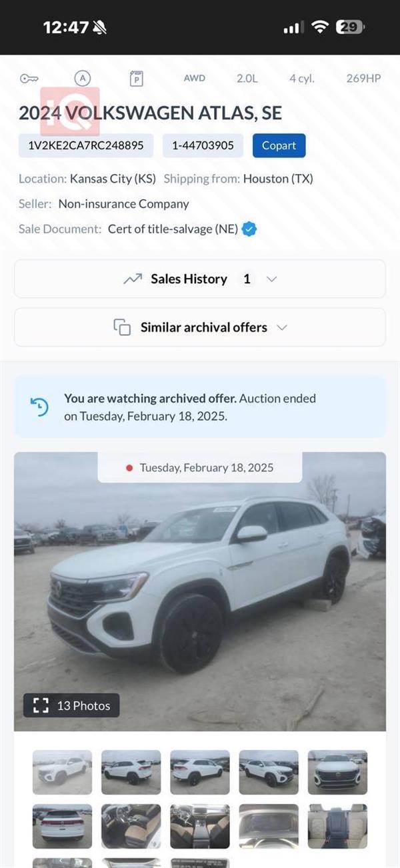Click the automatic transmission 'A' icon

click(x=82, y=79)
